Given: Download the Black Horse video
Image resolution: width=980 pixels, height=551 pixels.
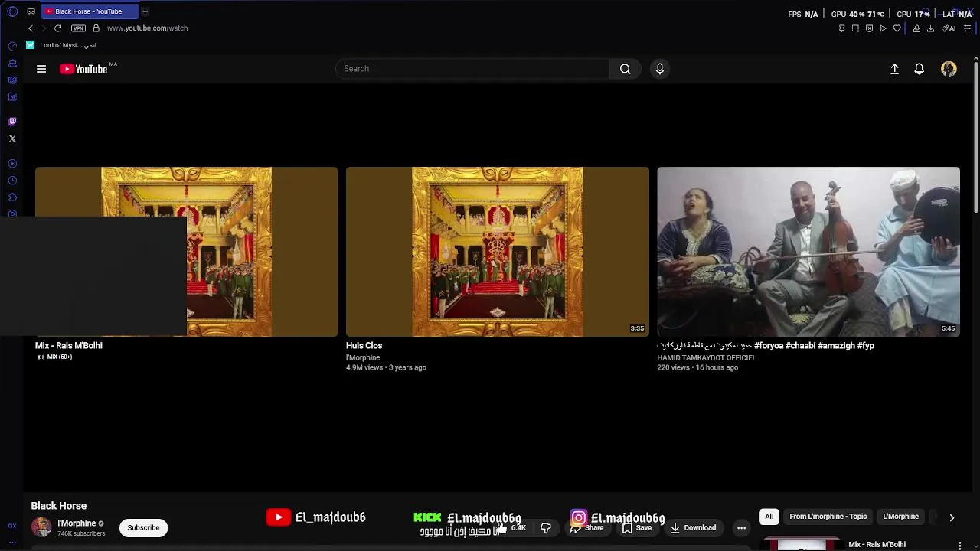Looking at the screenshot, I should coord(693,528).
